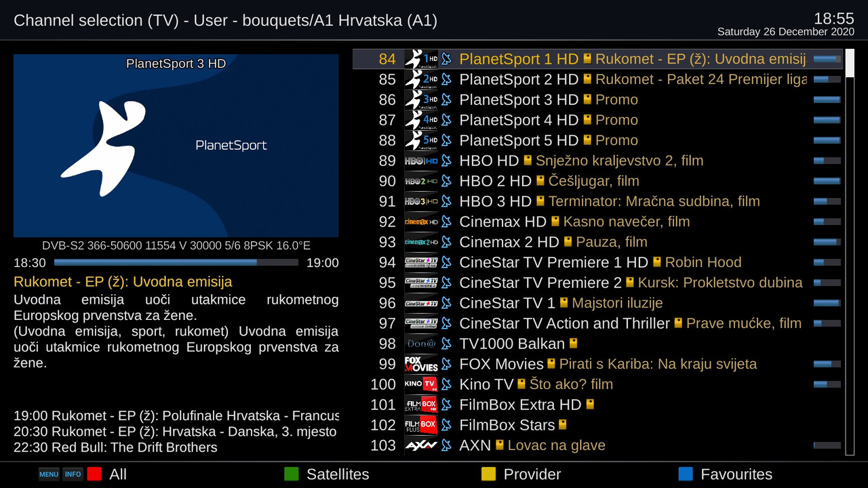Click the AXN channel logo

point(421,445)
